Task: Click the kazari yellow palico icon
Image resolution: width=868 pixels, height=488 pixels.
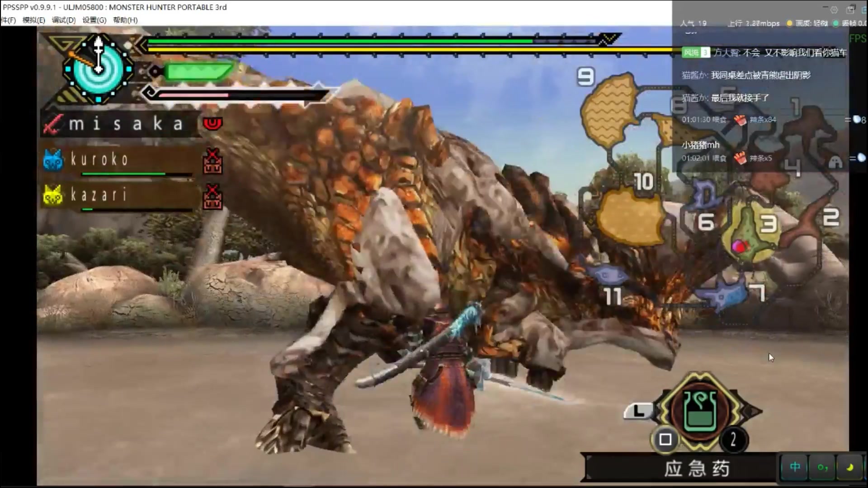Action: coord(52,195)
